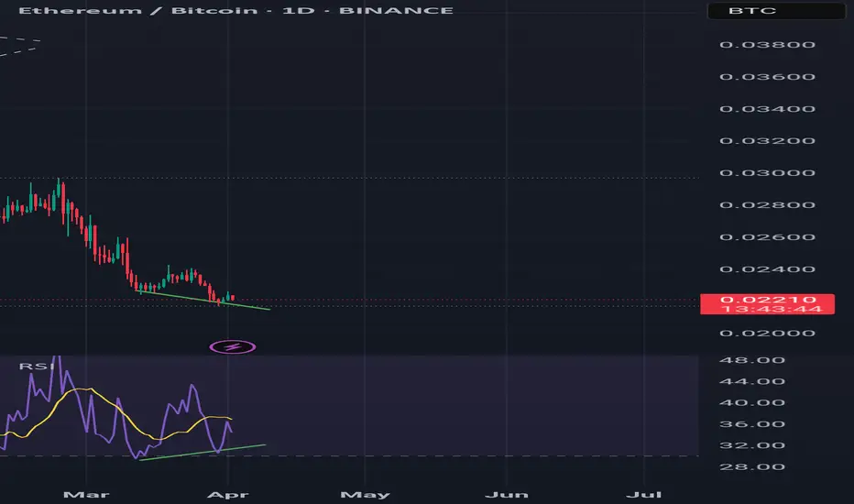
Task: Select the green trendline under price candles
Action: [x=203, y=300]
